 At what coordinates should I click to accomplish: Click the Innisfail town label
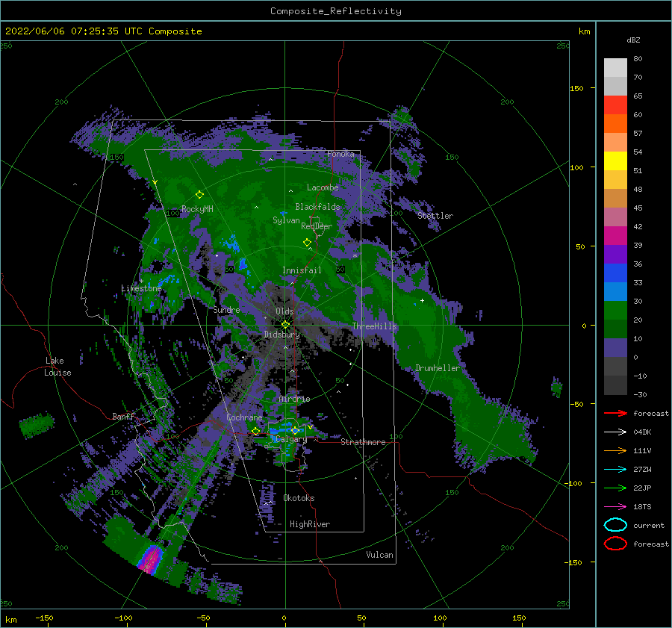[x=302, y=270]
